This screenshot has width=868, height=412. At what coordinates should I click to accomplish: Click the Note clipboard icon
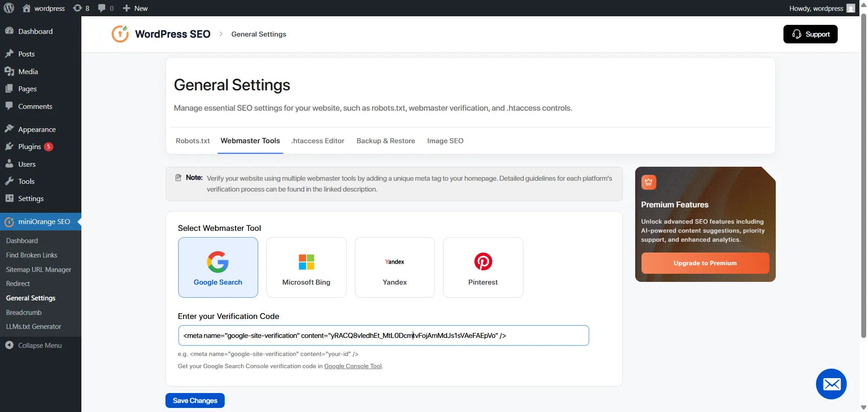point(178,178)
